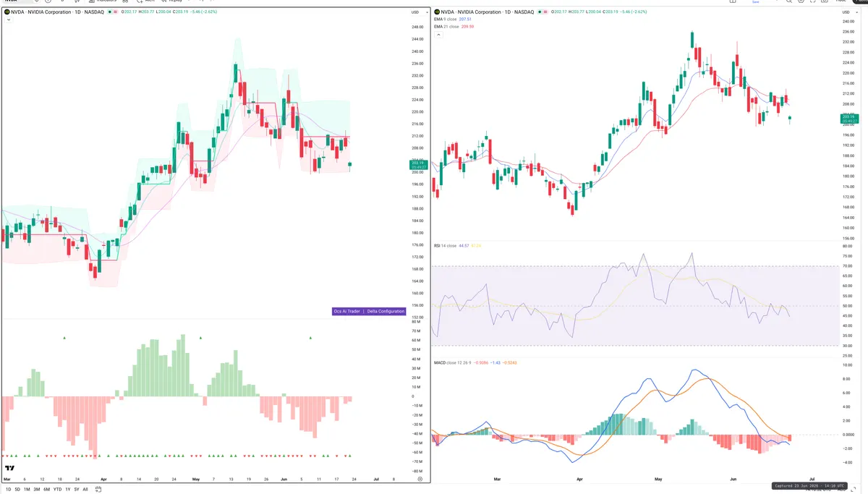Click the 248.00 label on left price scale
This screenshot has height=494, width=868.
pos(417,27)
